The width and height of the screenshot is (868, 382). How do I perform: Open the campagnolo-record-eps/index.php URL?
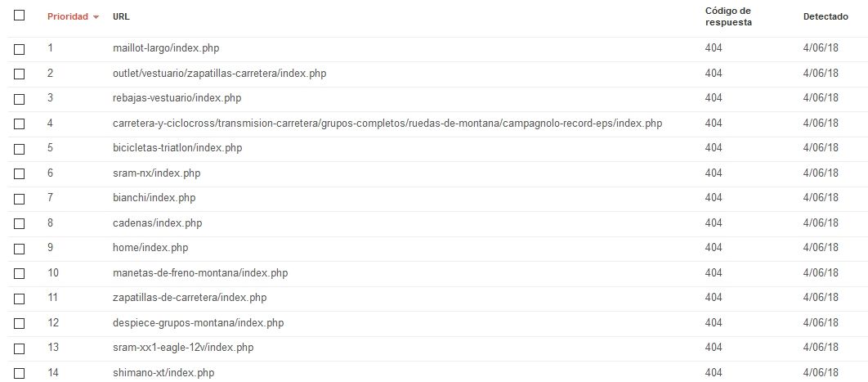(387, 123)
